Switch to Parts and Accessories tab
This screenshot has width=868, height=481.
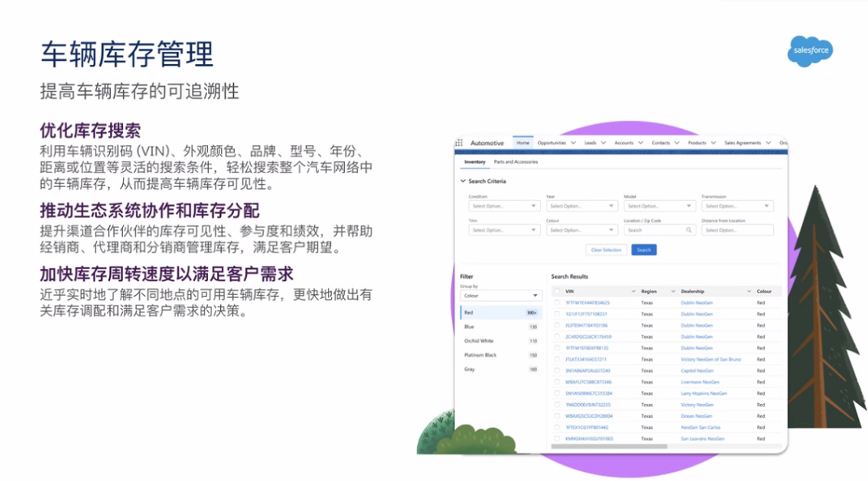click(516, 162)
